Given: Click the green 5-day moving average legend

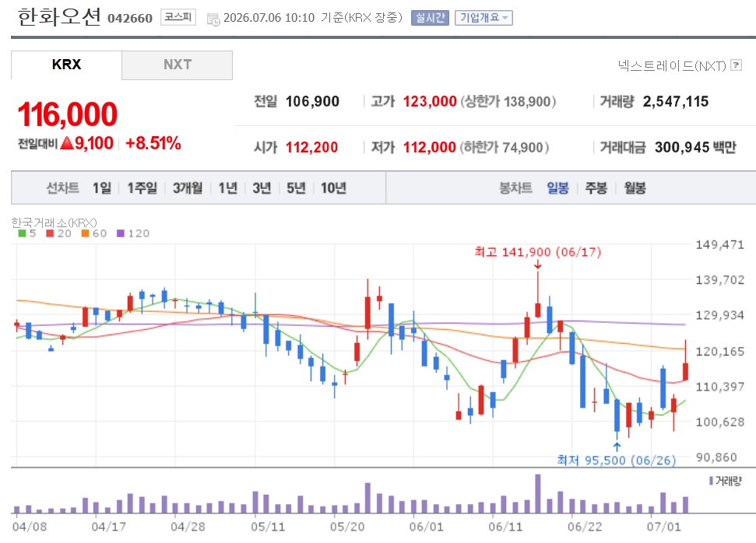Looking at the screenshot, I should tap(27, 233).
